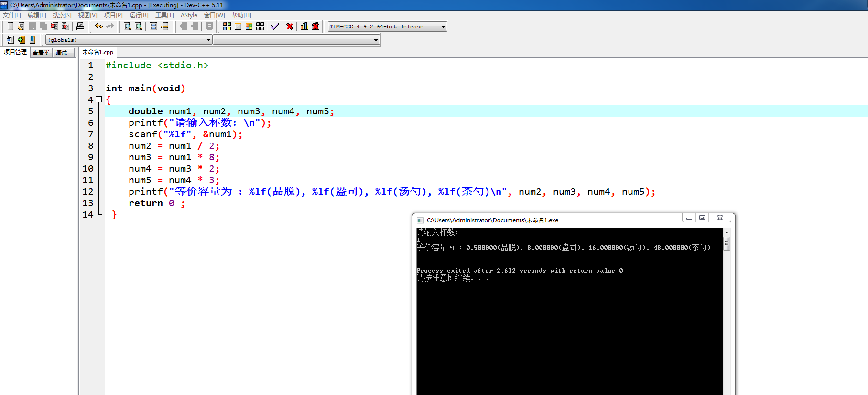Start debugging with the checkmark icon
The image size is (868, 395).
(x=275, y=26)
